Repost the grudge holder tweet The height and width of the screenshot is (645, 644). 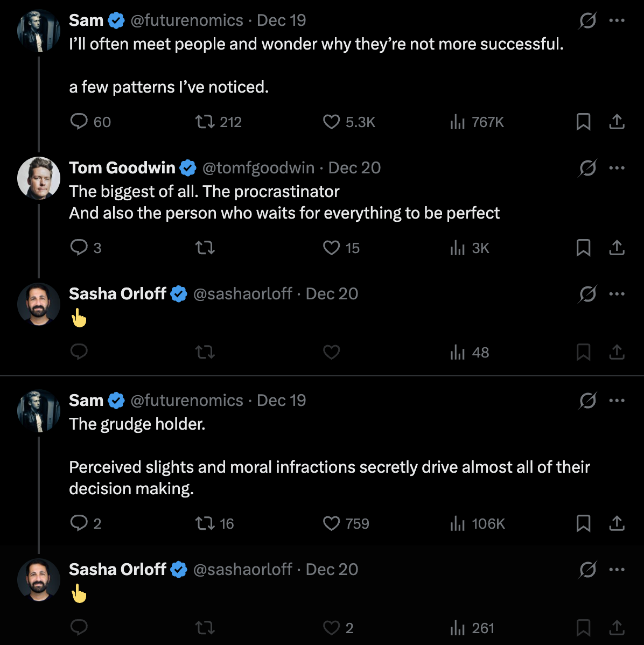(205, 523)
